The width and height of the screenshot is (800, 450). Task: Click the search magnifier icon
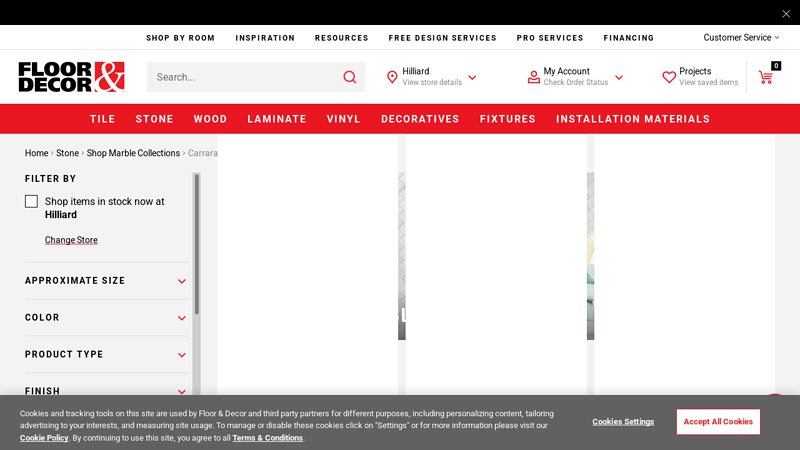pos(349,77)
